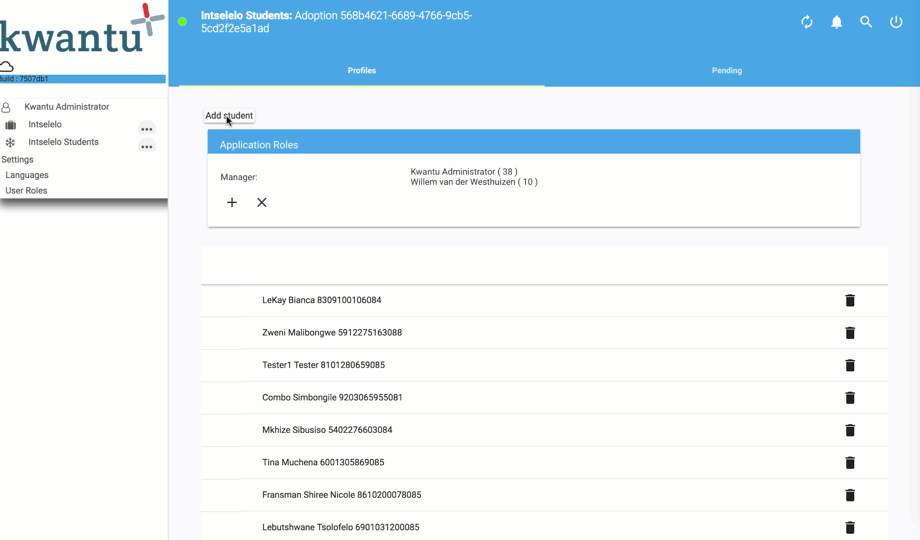Screen dimensions: 920x540
Task: Delete Mkhize Sibusiso with trash icon
Action: [850, 430]
